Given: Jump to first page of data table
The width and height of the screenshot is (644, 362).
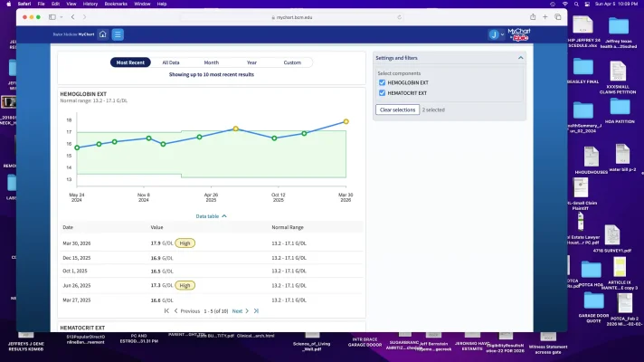Looking at the screenshot, I should (x=166, y=310).
